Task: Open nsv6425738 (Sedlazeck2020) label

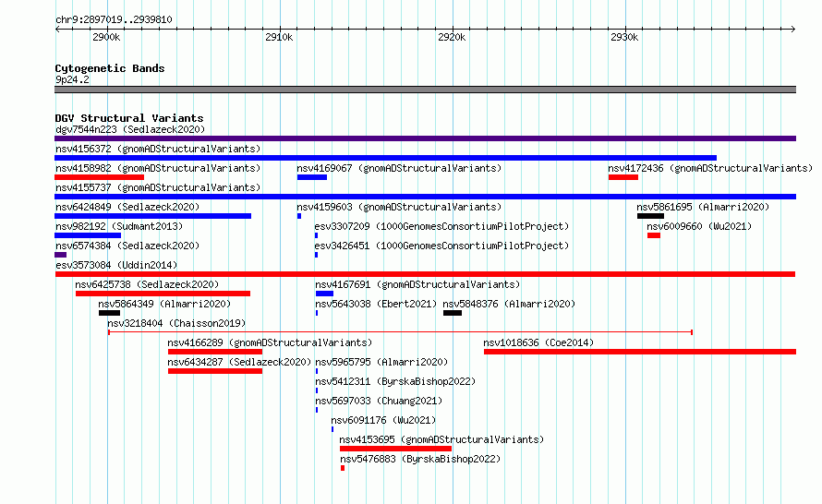Action: pos(147,284)
